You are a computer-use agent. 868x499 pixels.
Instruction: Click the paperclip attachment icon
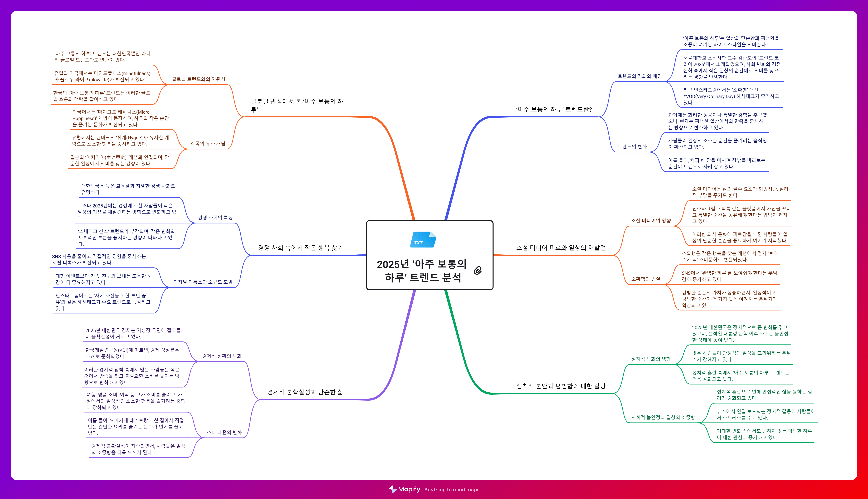click(478, 270)
